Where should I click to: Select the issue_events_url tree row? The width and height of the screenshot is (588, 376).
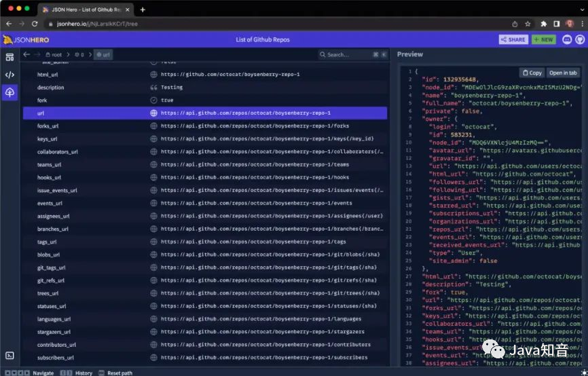[205, 190]
